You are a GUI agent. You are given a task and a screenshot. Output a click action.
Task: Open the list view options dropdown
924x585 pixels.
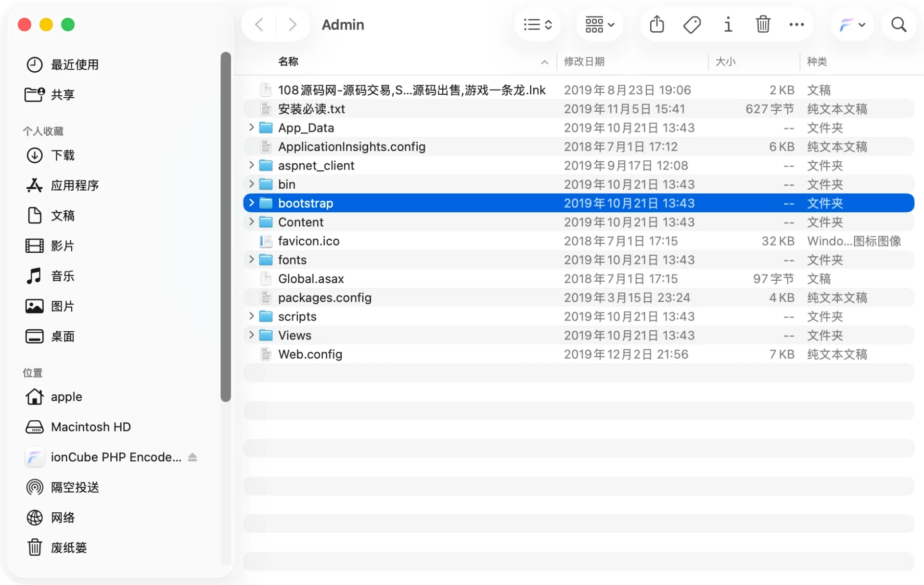pos(538,25)
